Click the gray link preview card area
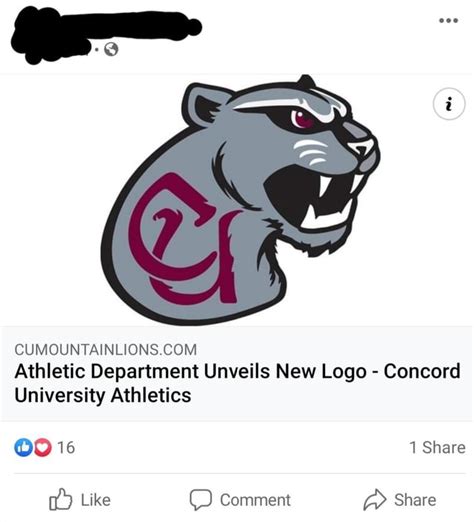 tap(237, 374)
